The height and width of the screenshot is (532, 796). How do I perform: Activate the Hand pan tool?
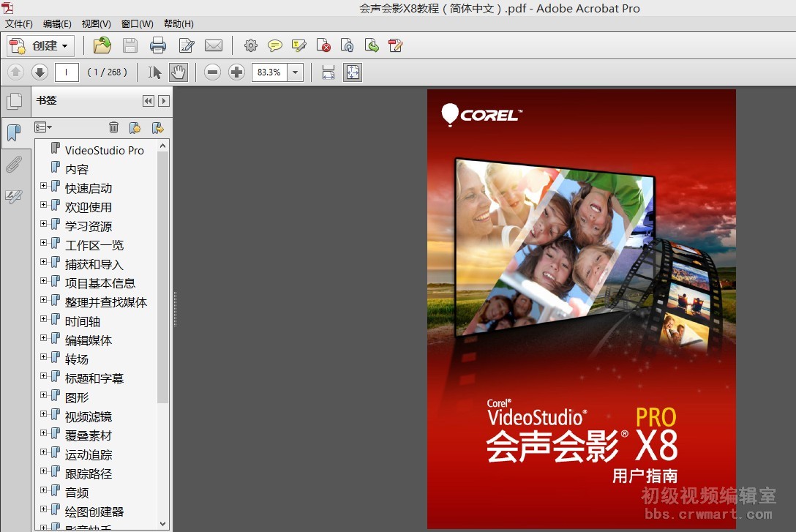(179, 72)
